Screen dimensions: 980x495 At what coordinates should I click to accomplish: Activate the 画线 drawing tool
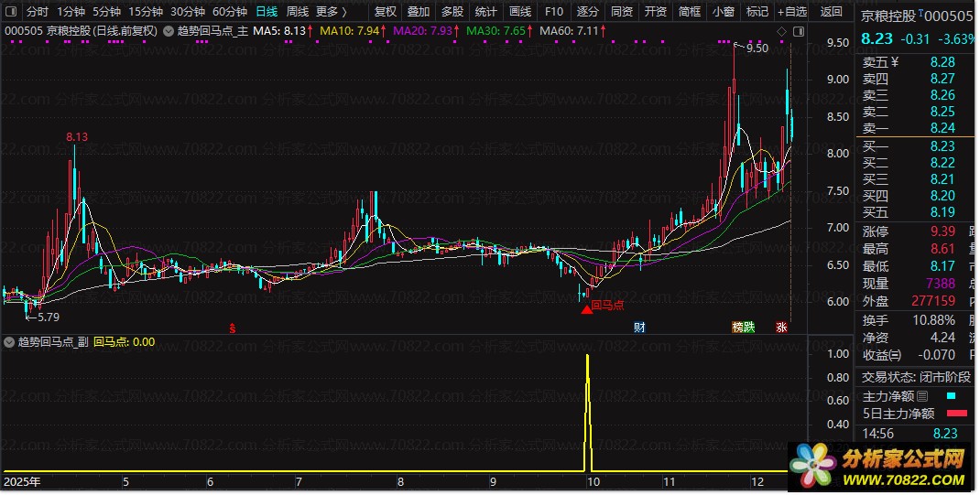click(520, 12)
